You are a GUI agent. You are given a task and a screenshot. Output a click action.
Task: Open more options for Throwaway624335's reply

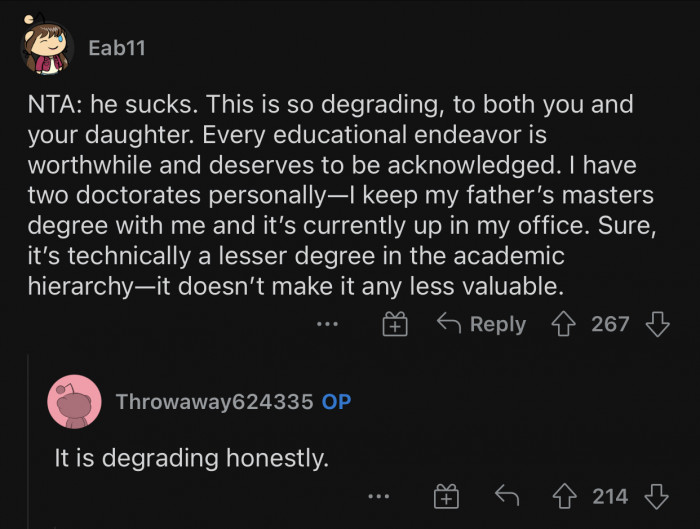coord(376,496)
